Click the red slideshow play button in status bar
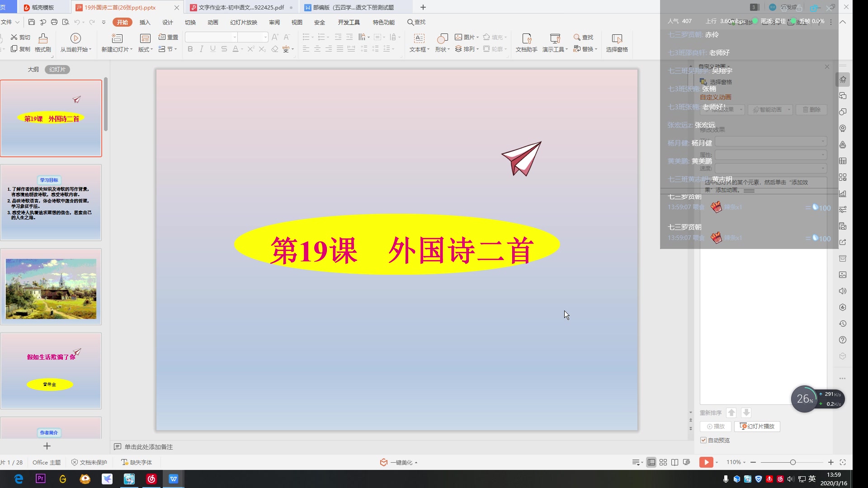The width and height of the screenshot is (868, 488). (706, 462)
